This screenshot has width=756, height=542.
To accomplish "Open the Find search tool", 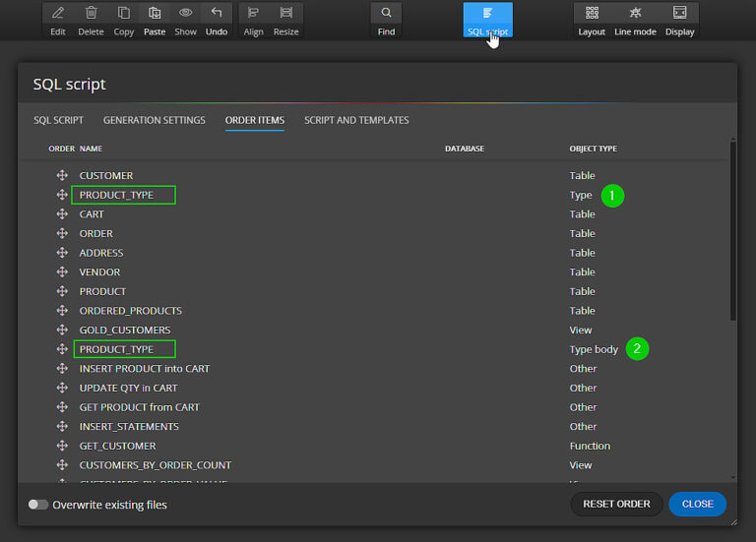I will pos(386,14).
